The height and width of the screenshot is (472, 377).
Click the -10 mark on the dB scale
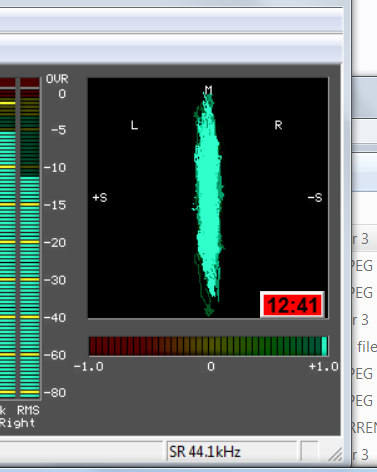click(55, 167)
